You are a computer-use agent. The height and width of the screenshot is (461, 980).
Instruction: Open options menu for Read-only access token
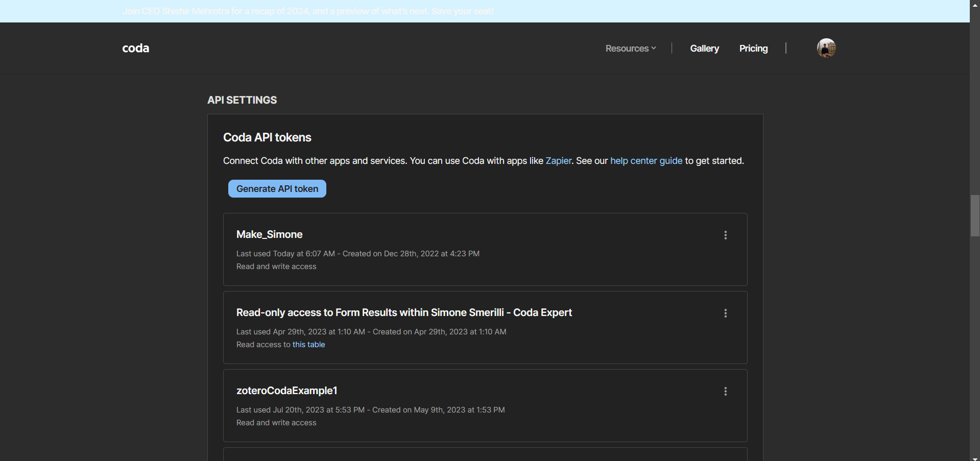[725, 313]
